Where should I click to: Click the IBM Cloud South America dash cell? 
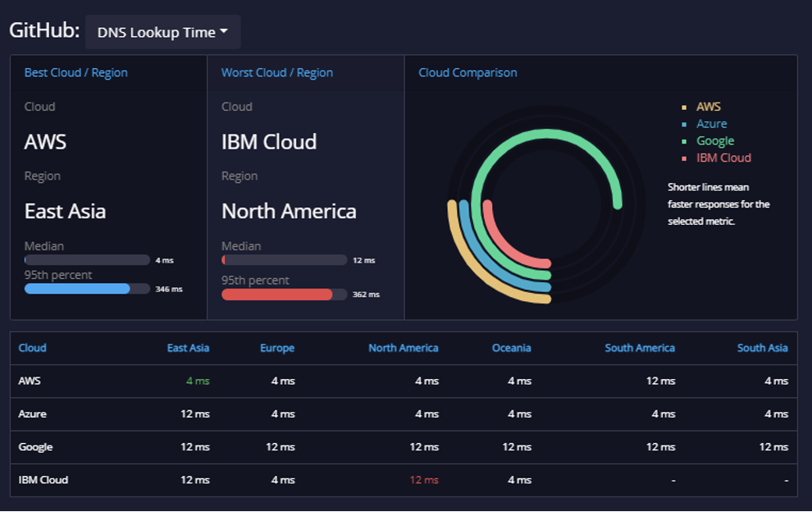[x=673, y=480]
